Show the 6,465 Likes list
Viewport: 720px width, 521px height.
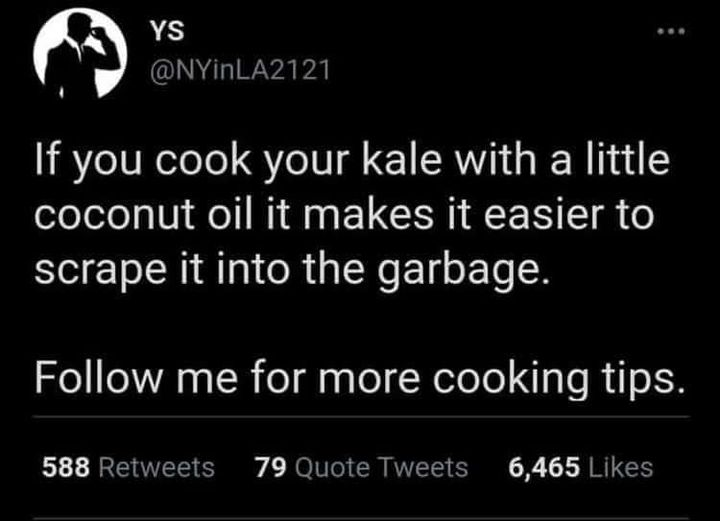click(580, 467)
